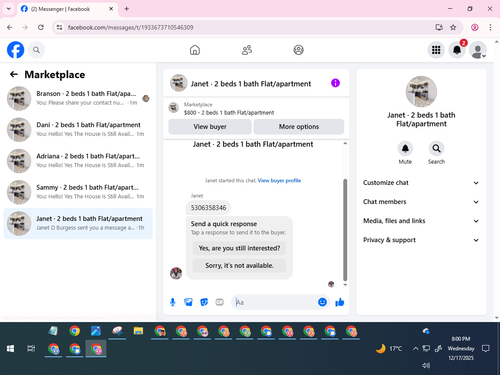Record a voice clip microphone icon
Image resolution: width=500 pixels, height=375 pixels.
pos(173,302)
